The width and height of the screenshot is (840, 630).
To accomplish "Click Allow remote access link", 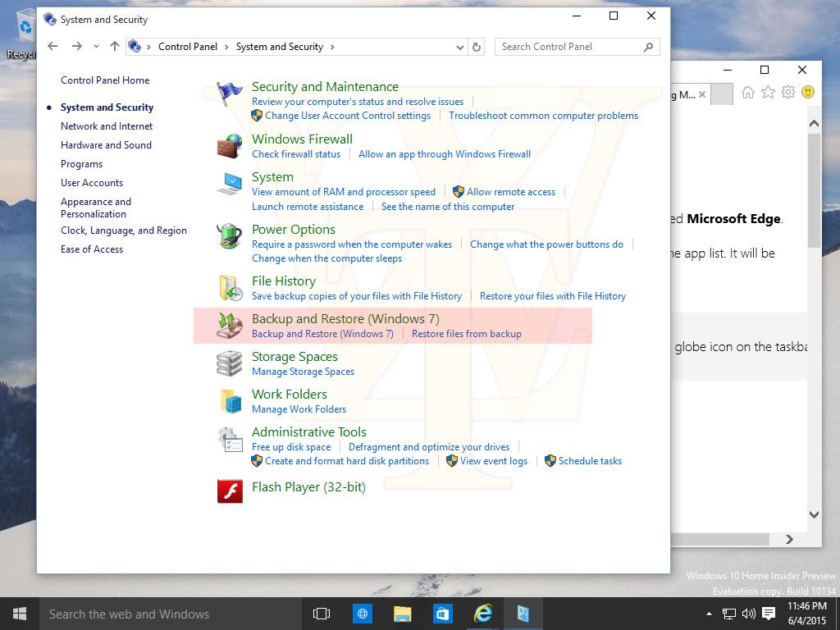I will pos(511,192).
